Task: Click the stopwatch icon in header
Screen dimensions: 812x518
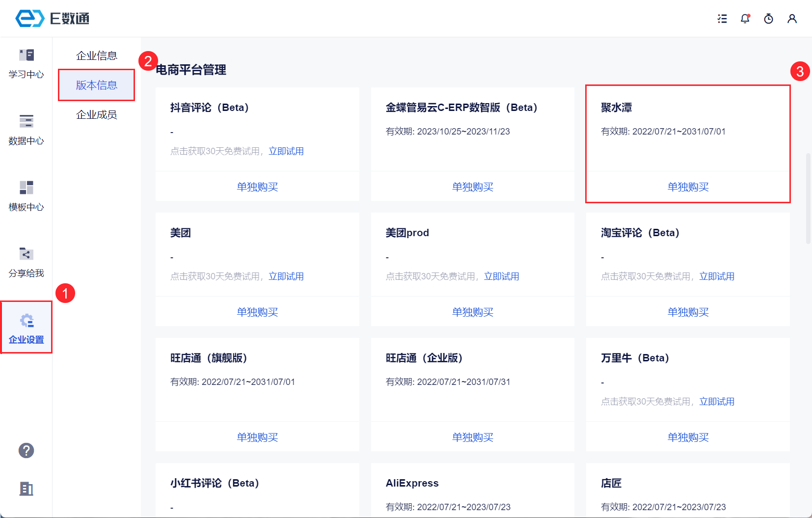Action: [769, 19]
